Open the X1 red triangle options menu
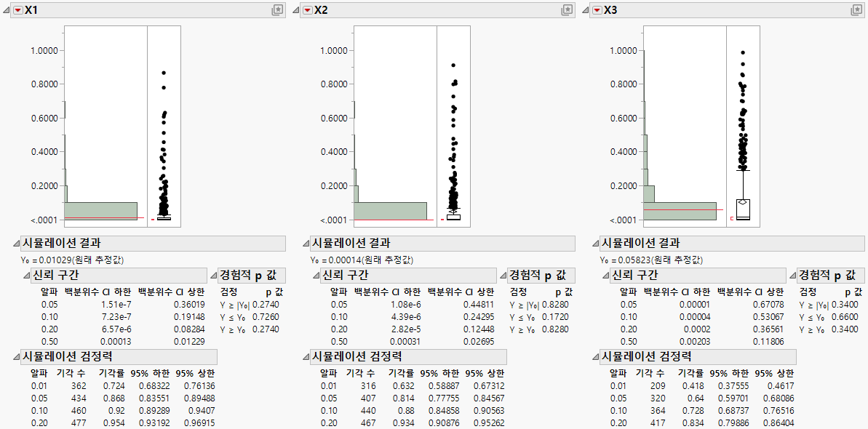This screenshot has height=429, width=868. coord(19,11)
